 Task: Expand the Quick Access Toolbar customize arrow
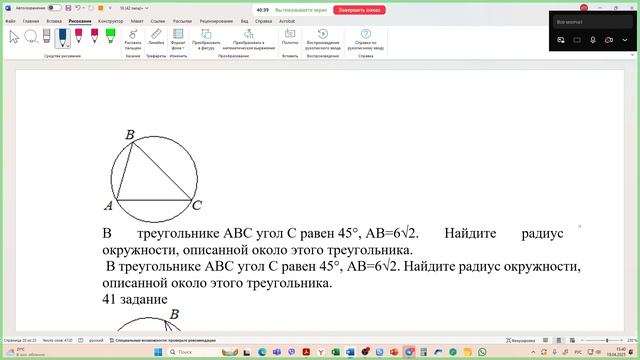click(110, 8)
